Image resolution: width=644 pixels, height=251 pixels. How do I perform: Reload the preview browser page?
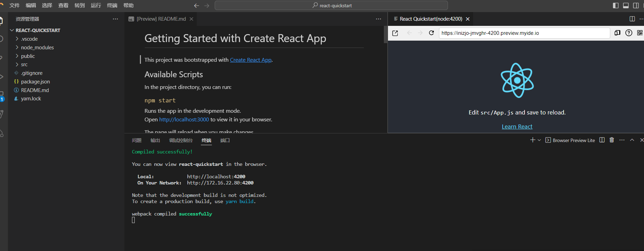pos(431,33)
